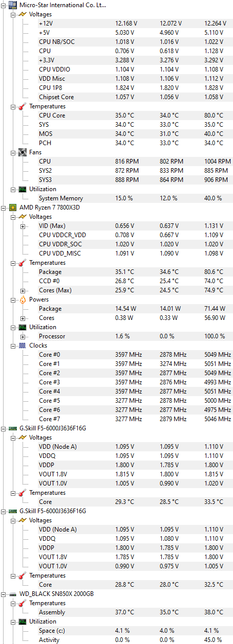Click the motherboard Utilization graph icon

point(23,189)
